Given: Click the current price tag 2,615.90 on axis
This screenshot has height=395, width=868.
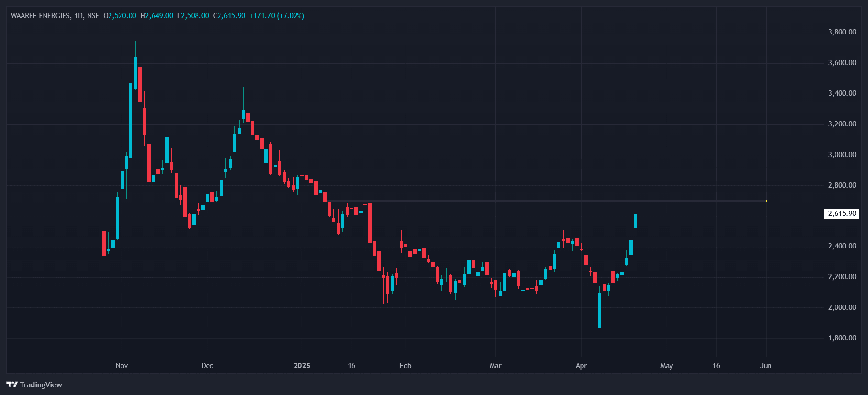Looking at the screenshot, I should tap(842, 214).
